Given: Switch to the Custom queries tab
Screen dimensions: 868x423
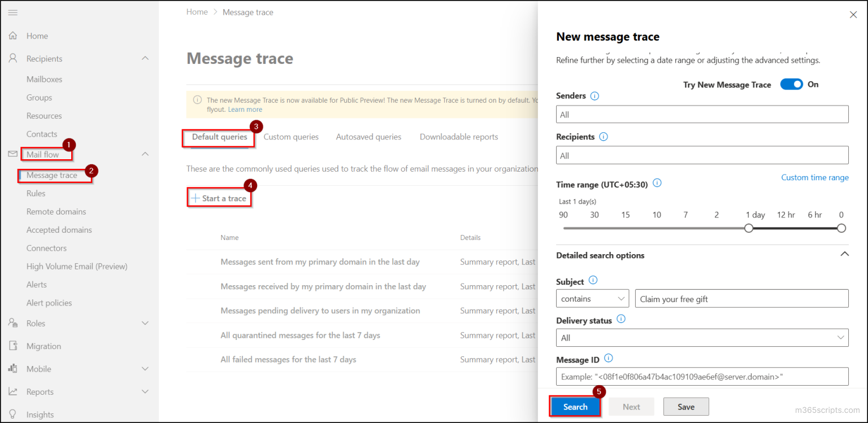Looking at the screenshot, I should pos(291,137).
